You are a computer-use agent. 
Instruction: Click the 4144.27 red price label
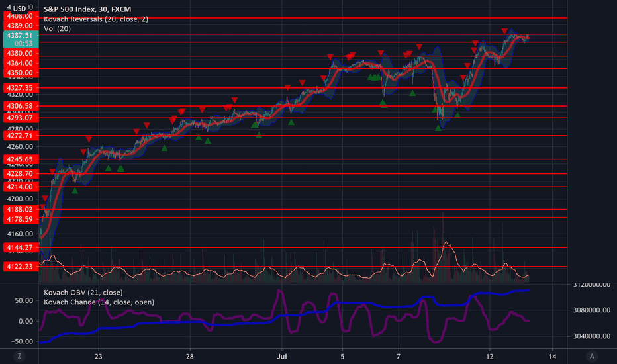coord(21,248)
